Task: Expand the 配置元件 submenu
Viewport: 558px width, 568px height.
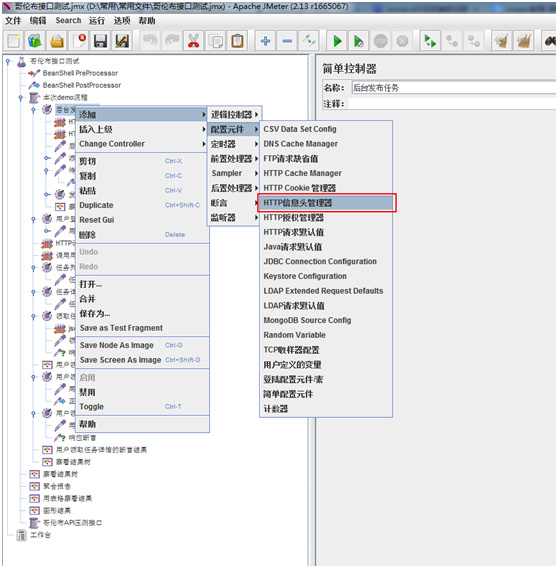Action: (x=234, y=129)
